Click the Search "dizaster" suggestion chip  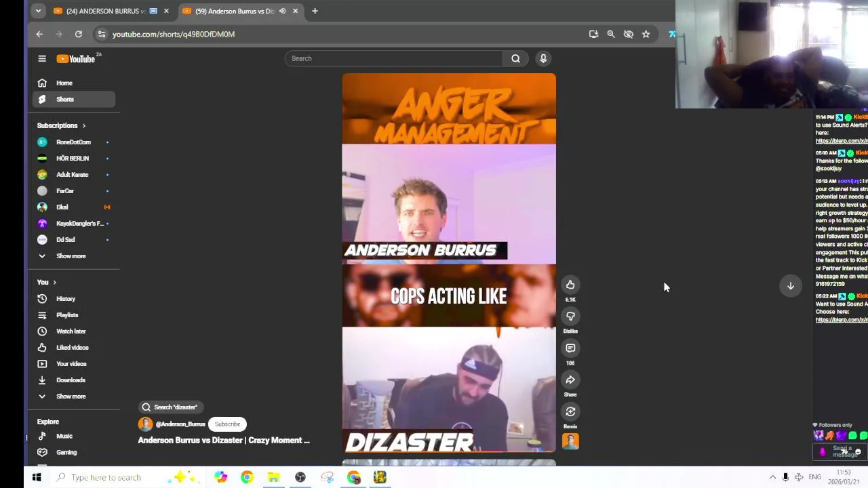tap(170, 407)
